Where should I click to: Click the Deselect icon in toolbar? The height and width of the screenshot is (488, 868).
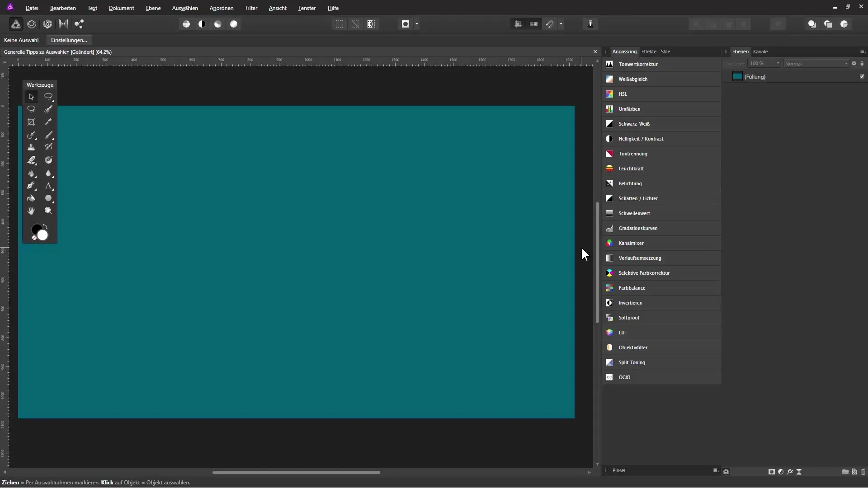point(355,24)
